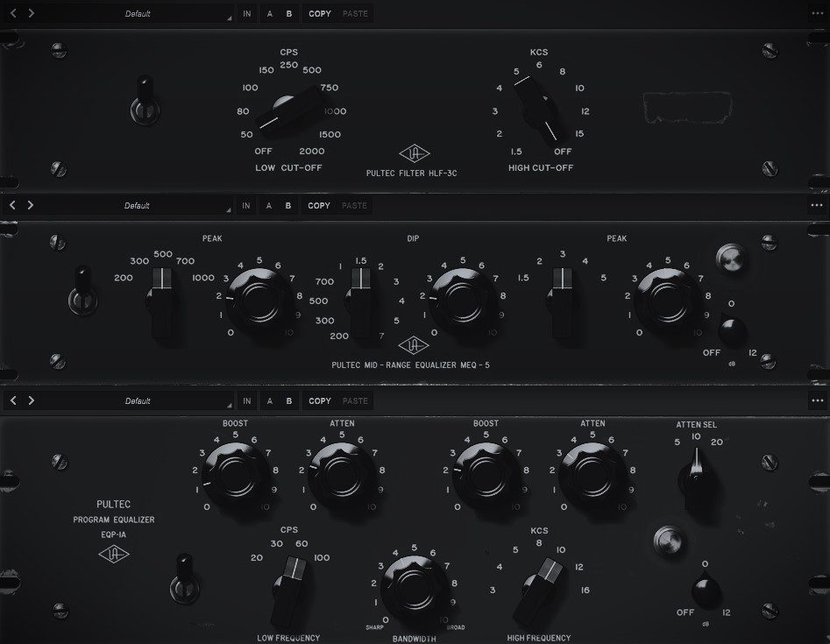This screenshot has height=644, width=830.
Task: Click the Atten Sel switch on EQP-1A
Action: point(697,480)
